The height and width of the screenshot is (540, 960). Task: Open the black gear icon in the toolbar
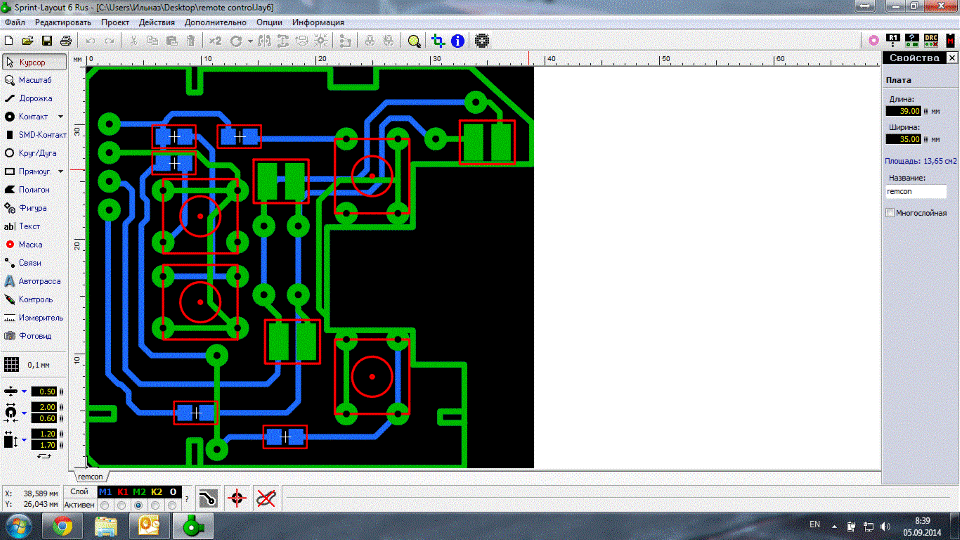click(x=482, y=41)
